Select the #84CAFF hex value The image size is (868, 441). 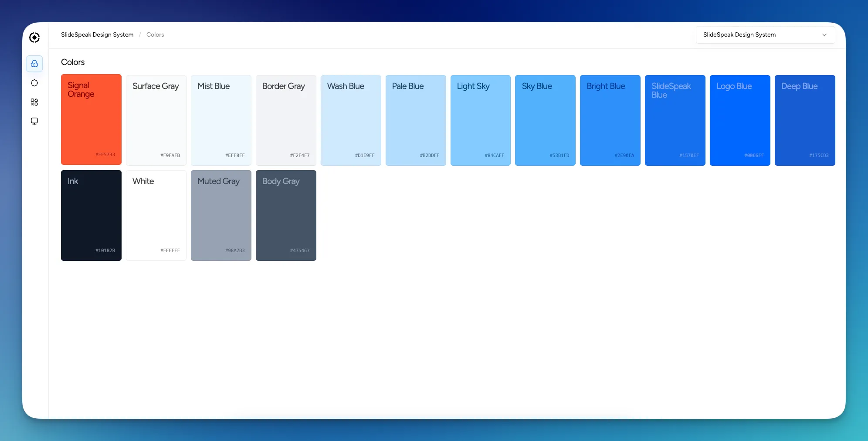pos(495,155)
